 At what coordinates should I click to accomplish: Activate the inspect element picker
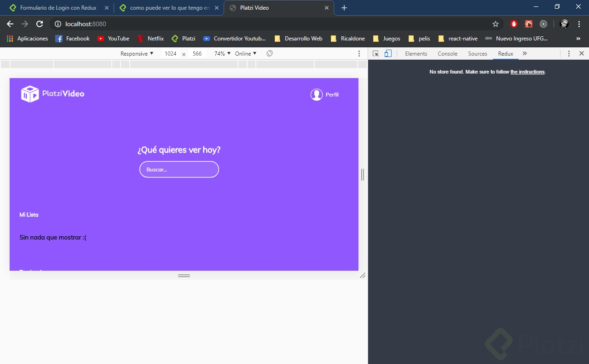[375, 54]
